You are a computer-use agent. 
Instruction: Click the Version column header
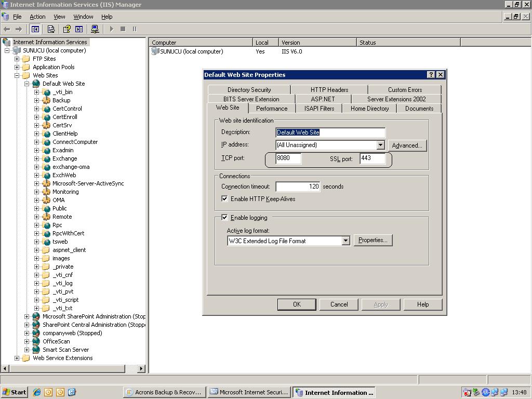[x=317, y=43]
